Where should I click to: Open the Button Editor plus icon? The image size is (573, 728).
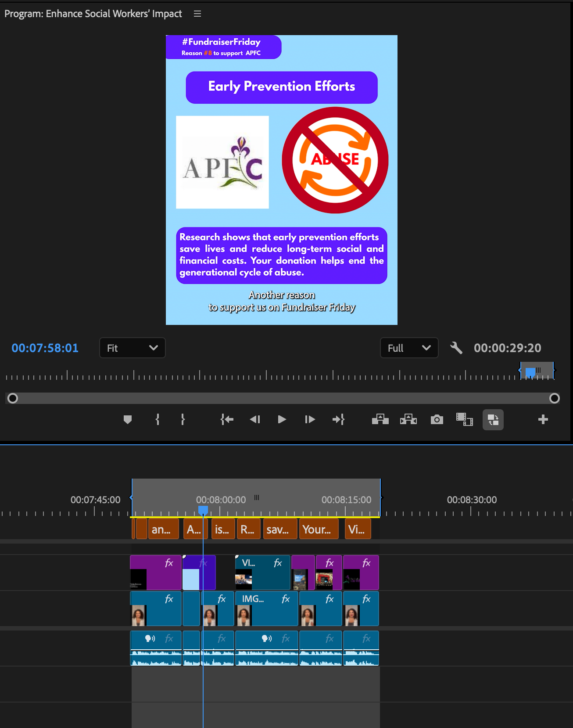[x=543, y=420]
